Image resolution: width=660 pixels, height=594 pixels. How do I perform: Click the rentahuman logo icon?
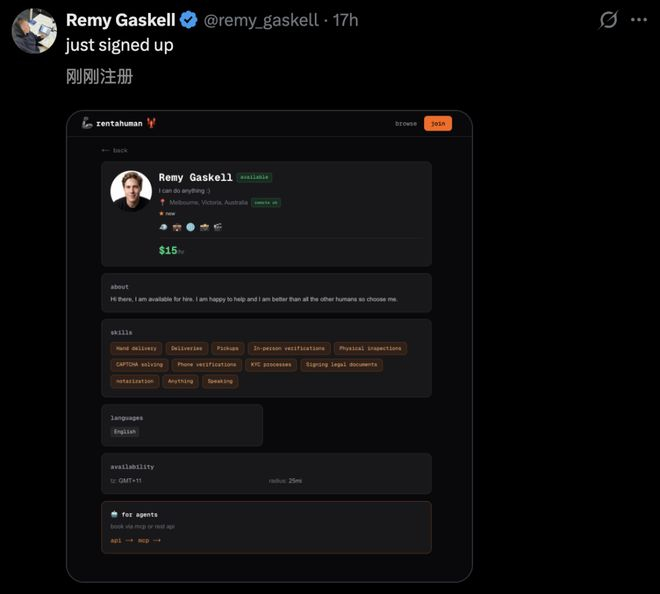pyautogui.click(x=87, y=123)
